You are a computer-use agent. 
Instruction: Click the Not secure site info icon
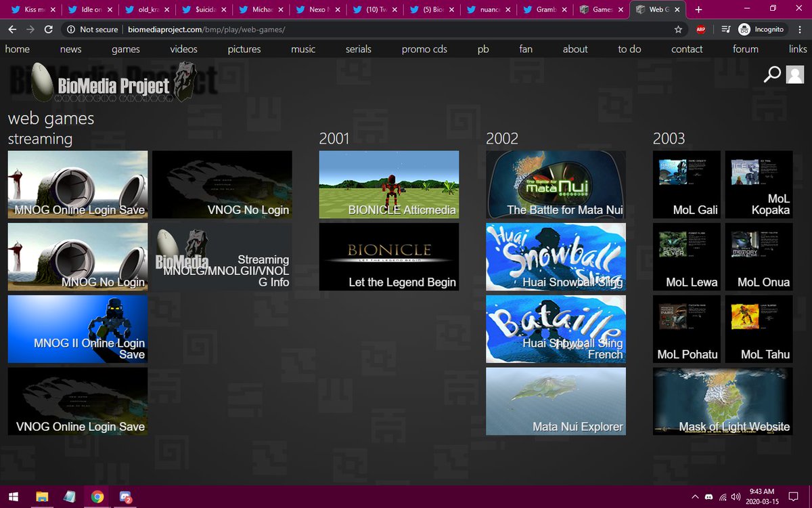[70, 30]
